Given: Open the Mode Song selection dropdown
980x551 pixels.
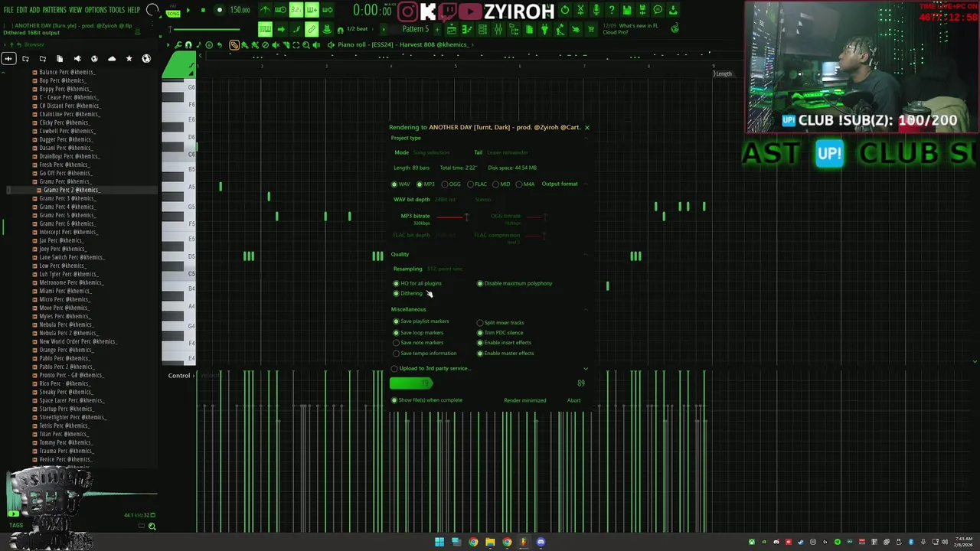Looking at the screenshot, I should (432, 152).
